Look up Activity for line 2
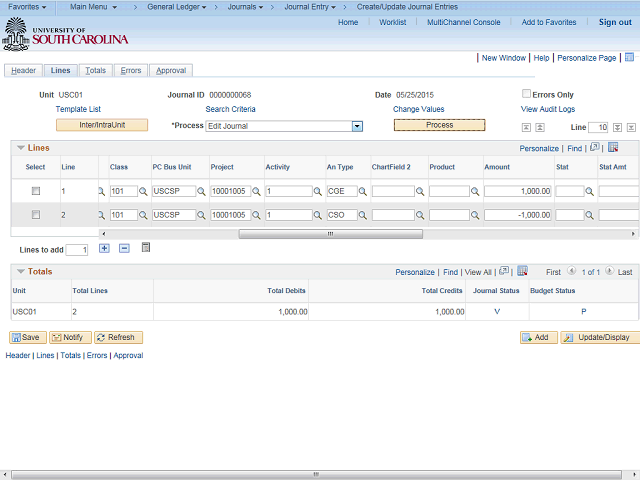Image resolution: width=640 pixels, height=480 pixels. tap(318, 215)
